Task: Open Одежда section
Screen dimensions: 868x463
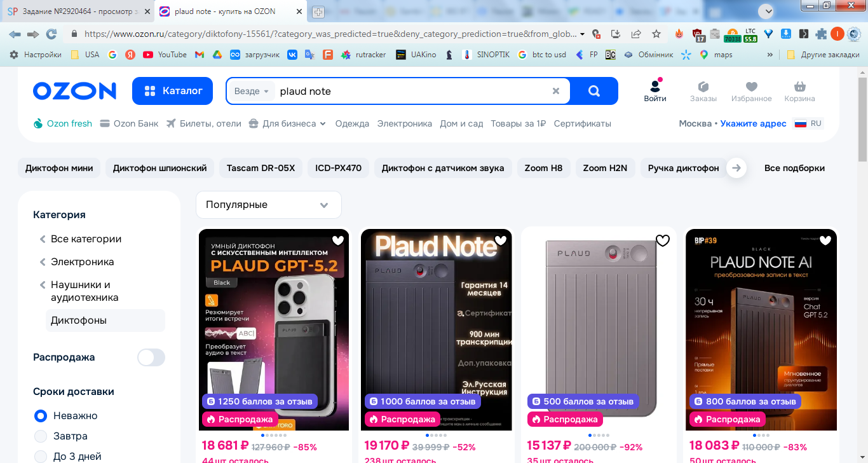Action: coord(352,123)
